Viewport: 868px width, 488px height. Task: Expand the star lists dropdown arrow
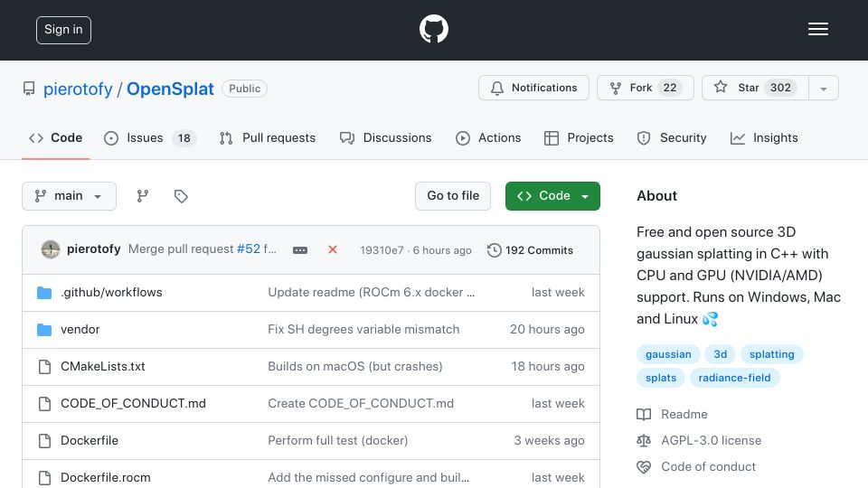pyautogui.click(x=824, y=89)
